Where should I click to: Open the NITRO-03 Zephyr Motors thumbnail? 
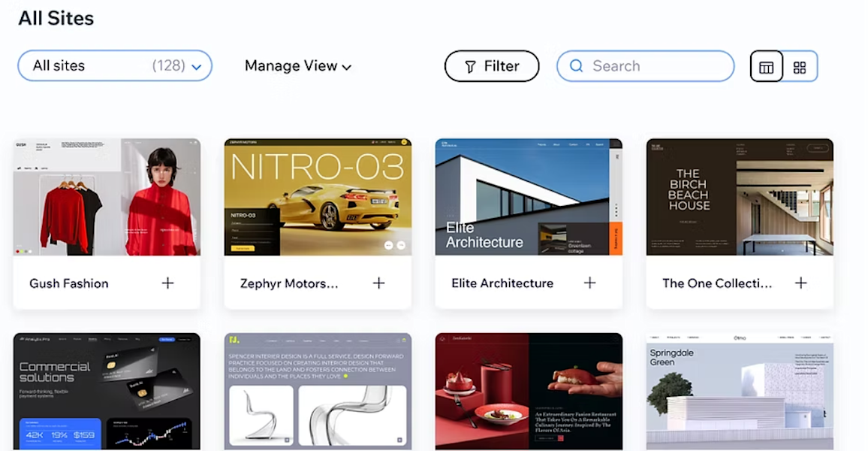pos(318,197)
